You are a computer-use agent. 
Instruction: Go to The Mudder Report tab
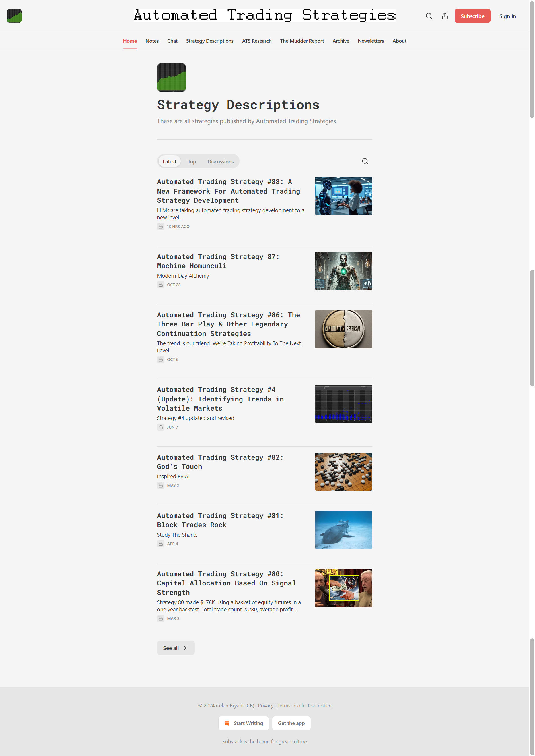click(x=302, y=41)
